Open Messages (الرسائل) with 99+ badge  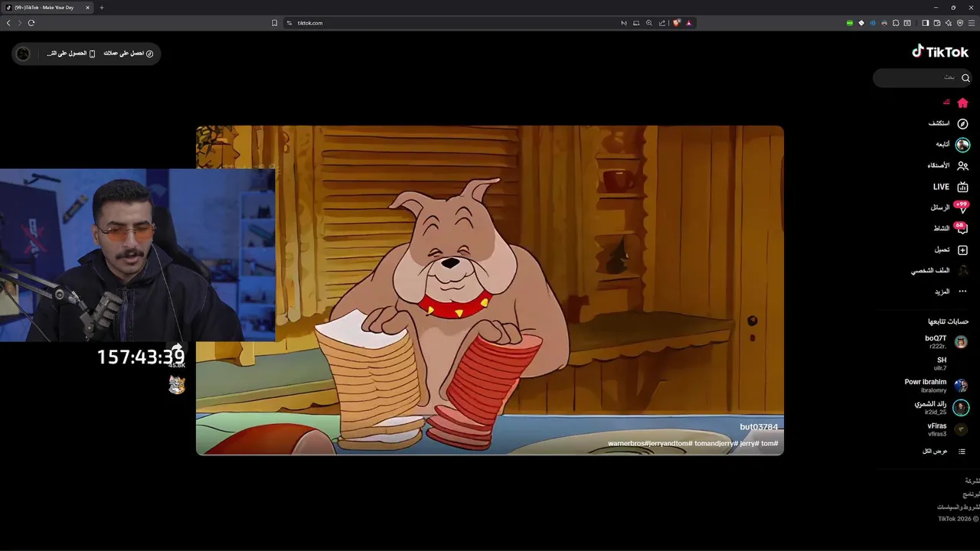tap(949, 207)
